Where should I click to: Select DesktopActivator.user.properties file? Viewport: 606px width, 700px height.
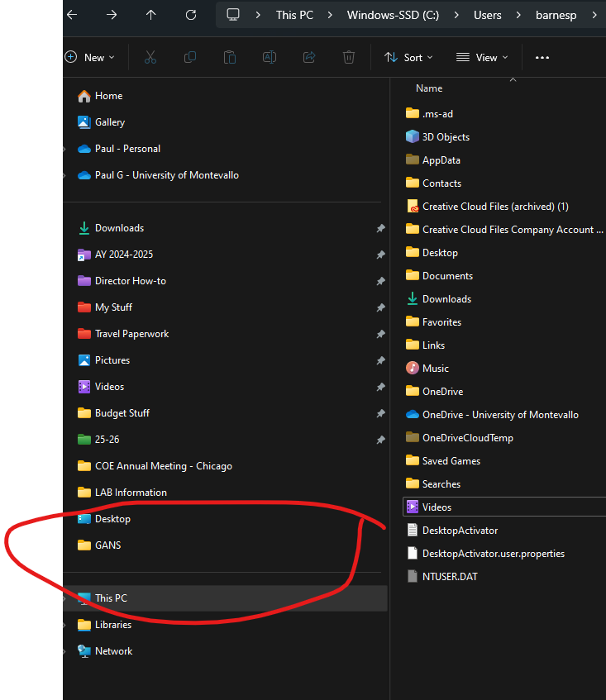point(485,553)
